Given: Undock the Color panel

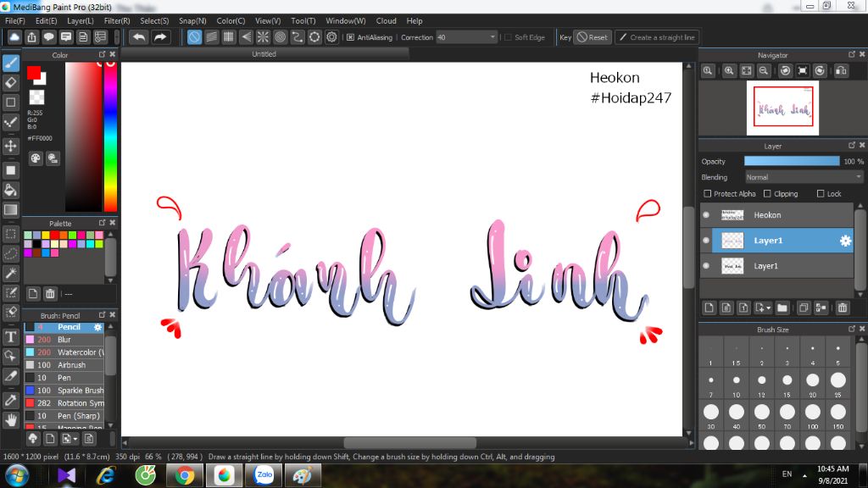Looking at the screenshot, I should (x=102, y=54).
